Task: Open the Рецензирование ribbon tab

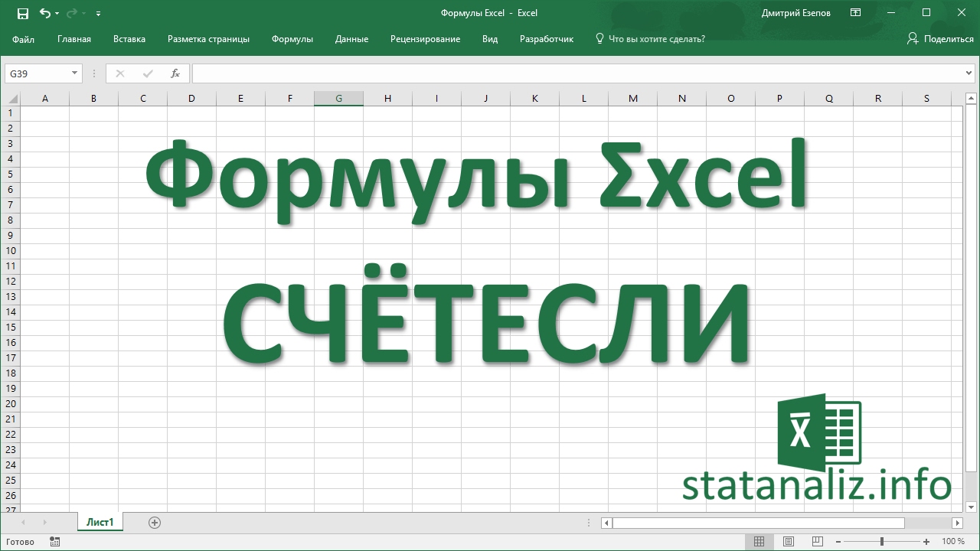Action: click(425, 39)
